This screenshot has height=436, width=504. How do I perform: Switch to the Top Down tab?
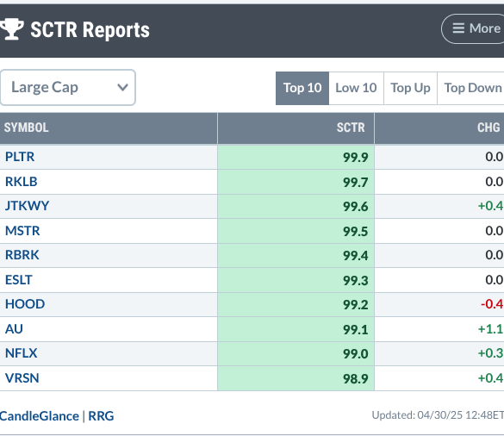tap(471, 88)
